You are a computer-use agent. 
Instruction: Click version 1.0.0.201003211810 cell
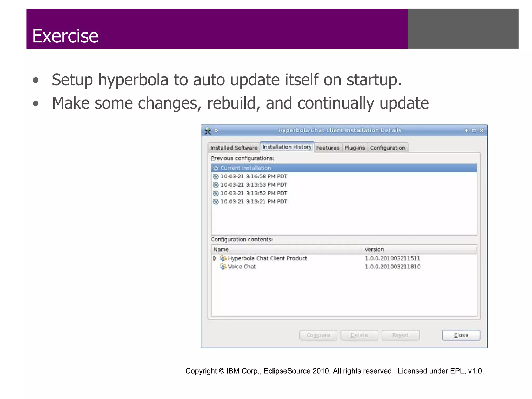point(393,267)
